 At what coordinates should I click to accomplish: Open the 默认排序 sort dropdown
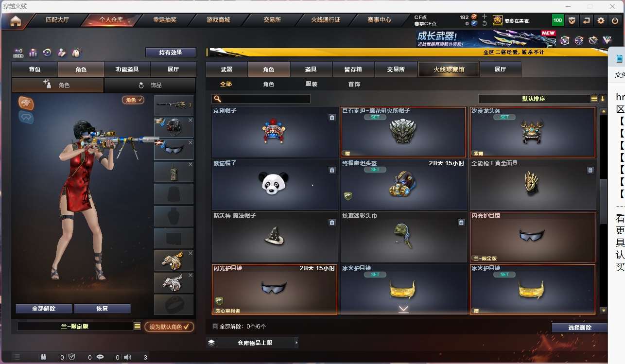[x=534, y=99]
